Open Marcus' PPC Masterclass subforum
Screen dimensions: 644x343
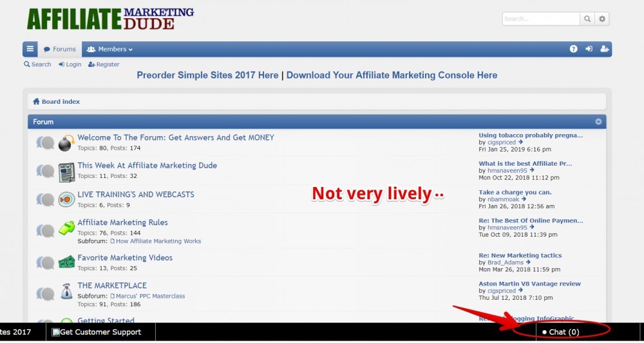pyautogui.click(x=150, y=296)
